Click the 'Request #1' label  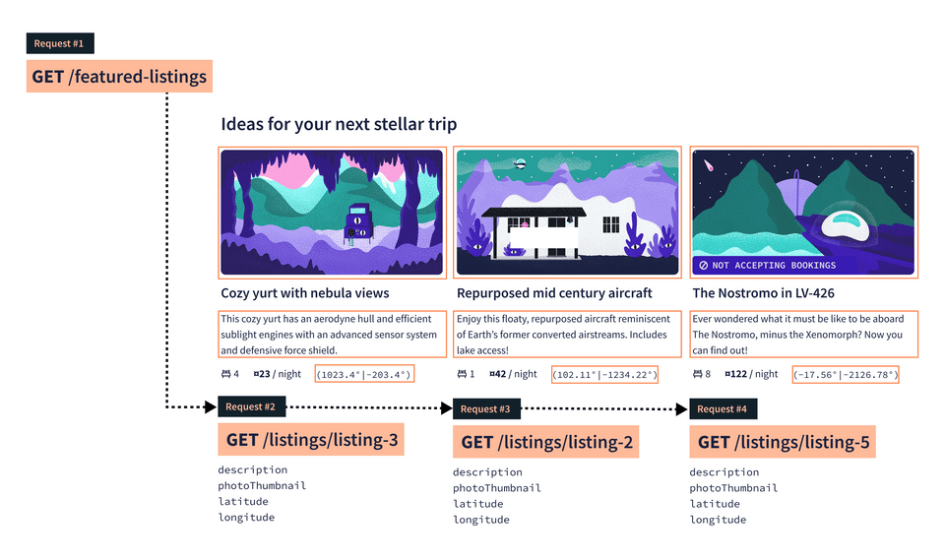[60, 43]
